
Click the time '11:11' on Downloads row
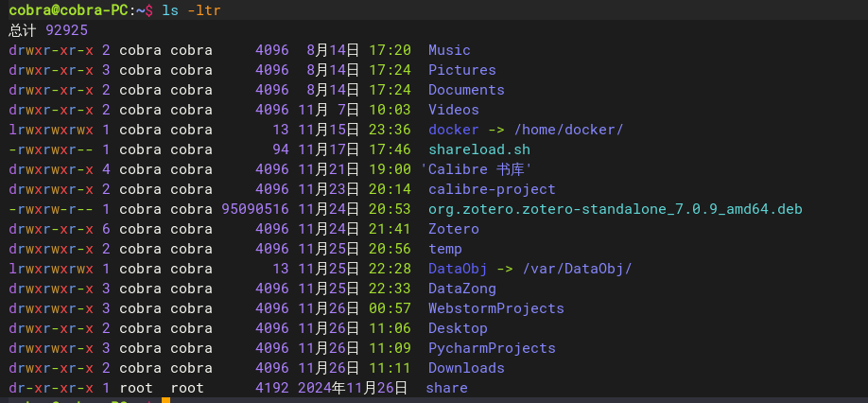point(391,368)
